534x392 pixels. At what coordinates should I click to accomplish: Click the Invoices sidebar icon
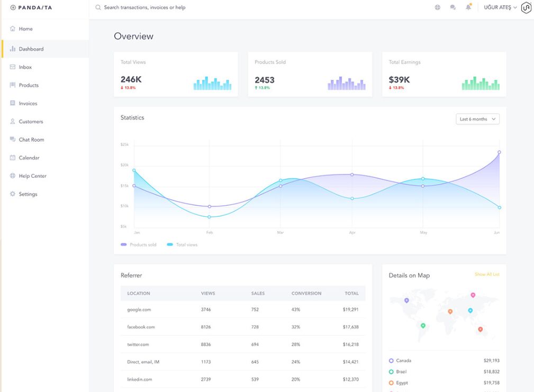click(x=12, y=103)
